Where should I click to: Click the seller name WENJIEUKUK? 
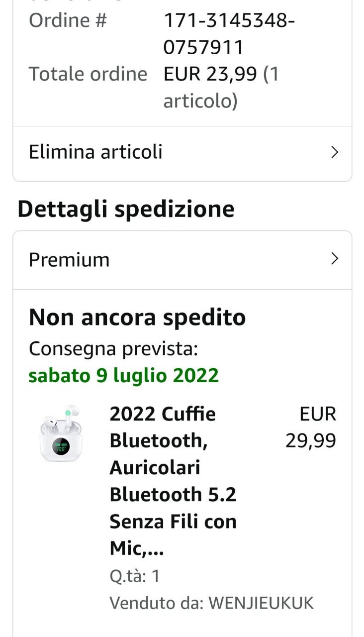coord(261,603)
